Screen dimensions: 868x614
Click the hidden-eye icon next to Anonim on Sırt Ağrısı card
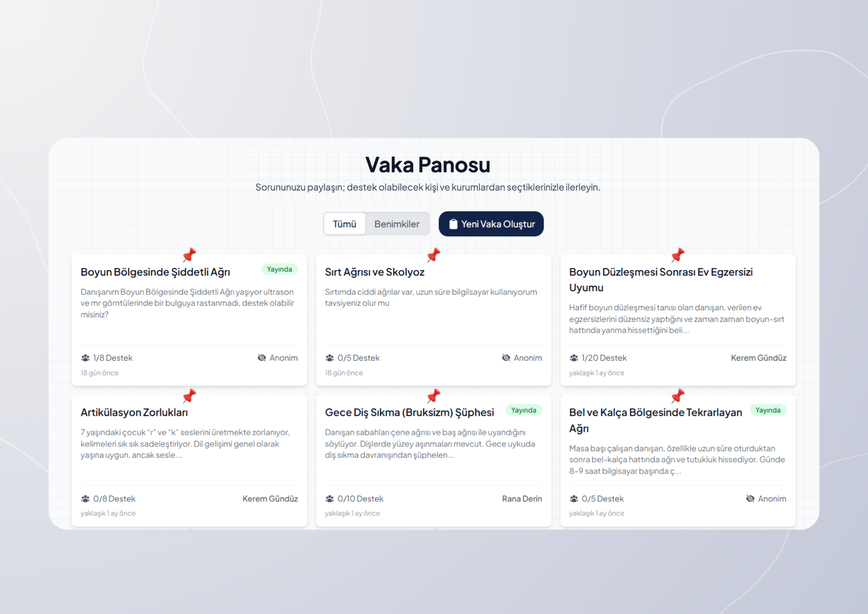[x=506, y=358]
